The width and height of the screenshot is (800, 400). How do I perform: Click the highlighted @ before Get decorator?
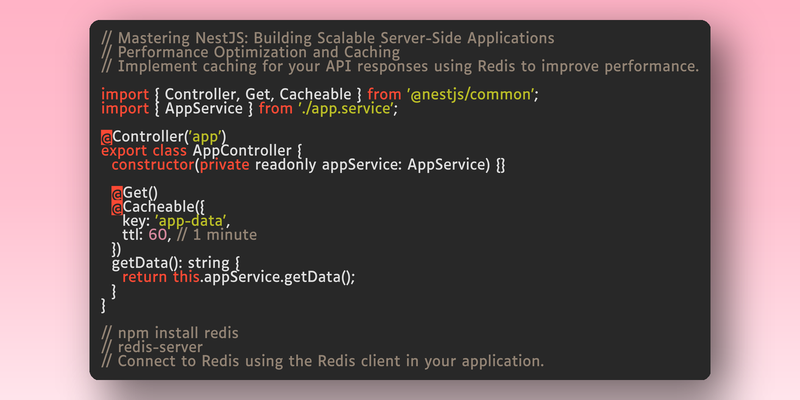pyautogui.click(x=117, y=193)
